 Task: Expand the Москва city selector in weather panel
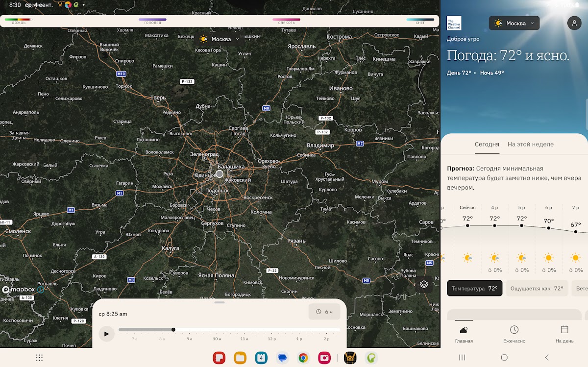tap(514, 23)
